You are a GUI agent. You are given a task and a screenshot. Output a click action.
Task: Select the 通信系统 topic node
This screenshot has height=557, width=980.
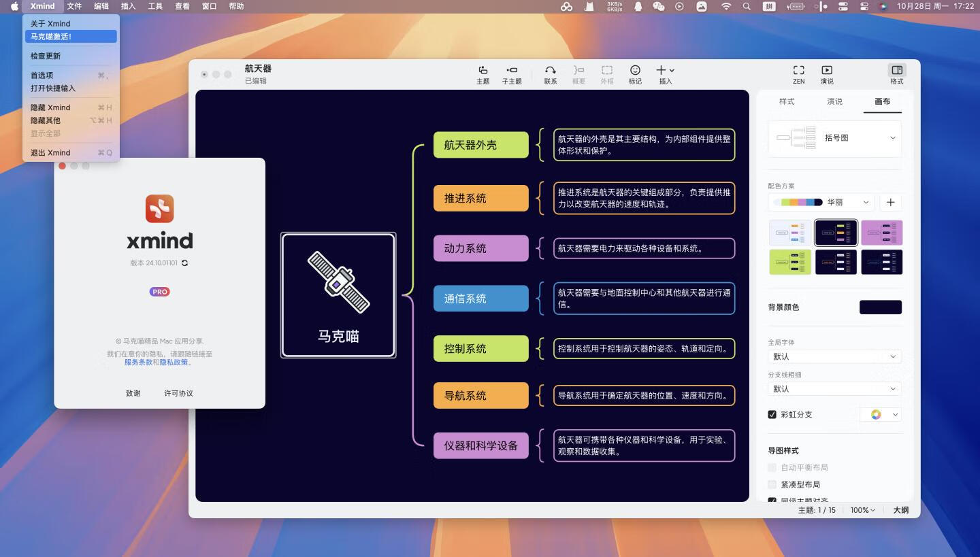(481, 299)
